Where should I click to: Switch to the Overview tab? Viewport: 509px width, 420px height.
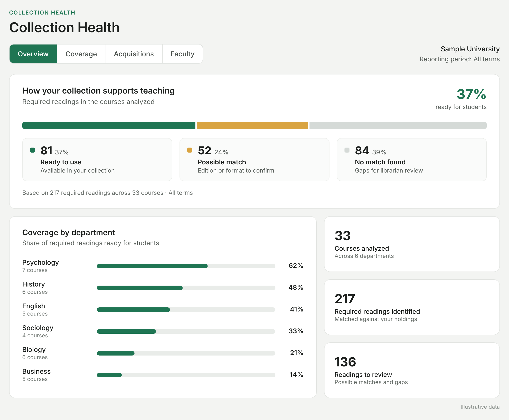[x=33, y=54]
